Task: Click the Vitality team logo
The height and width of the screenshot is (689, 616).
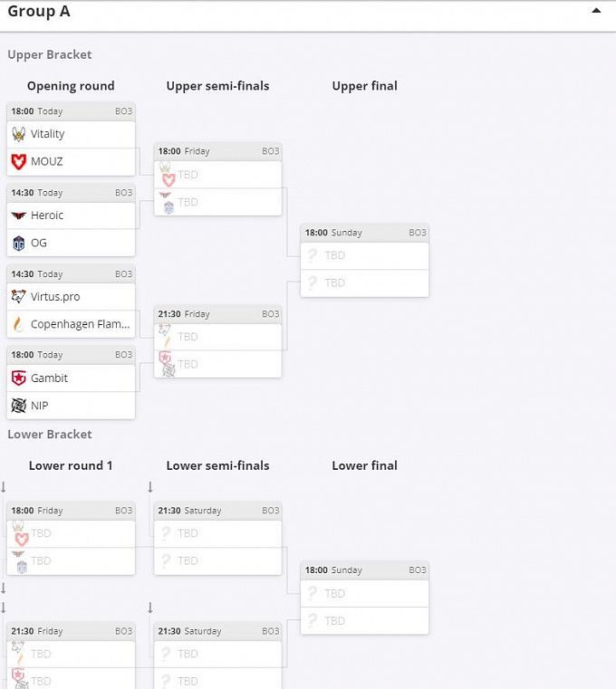Action: click(19, 134)
